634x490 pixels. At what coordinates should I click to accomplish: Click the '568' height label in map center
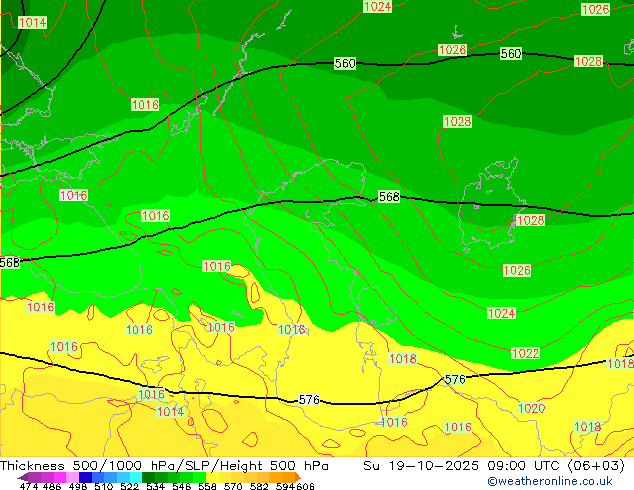tap(389, 196)
